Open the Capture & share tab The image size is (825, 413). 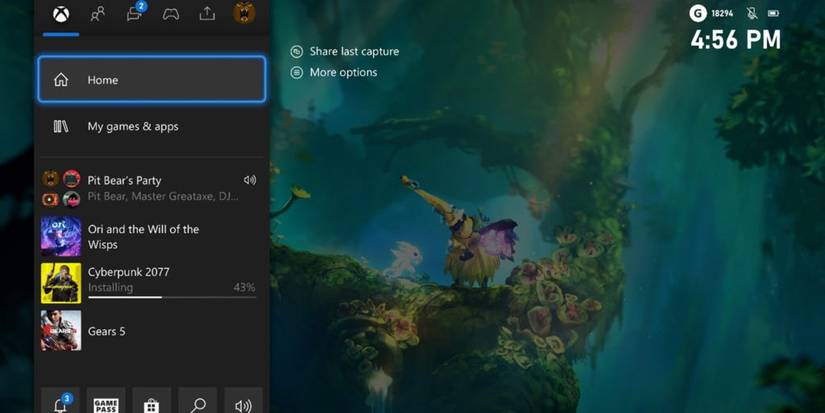tap(207, 14)
